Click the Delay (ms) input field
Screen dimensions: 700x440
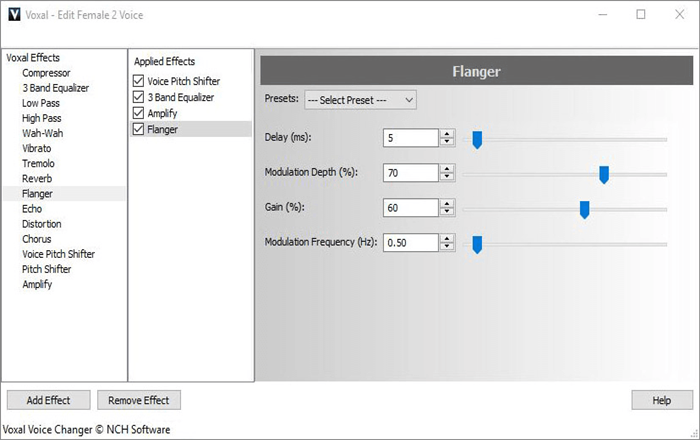point(411,137)
